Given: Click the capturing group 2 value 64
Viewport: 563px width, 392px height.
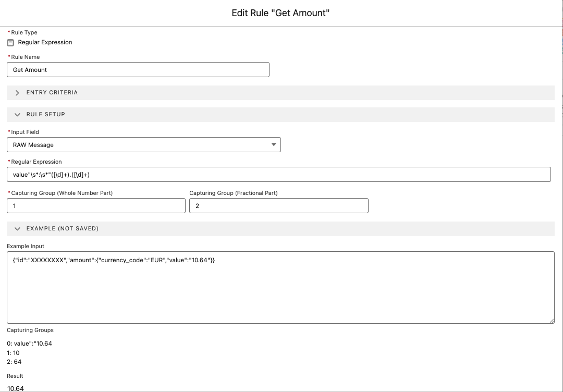Looking at the screenshot, I should click(14, 362).
